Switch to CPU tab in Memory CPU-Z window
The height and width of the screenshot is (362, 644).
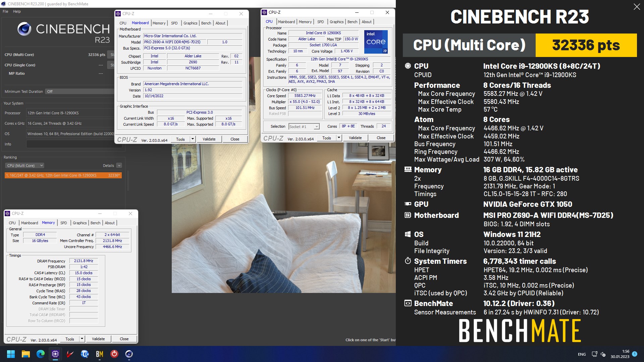click(x=12, y=223)
